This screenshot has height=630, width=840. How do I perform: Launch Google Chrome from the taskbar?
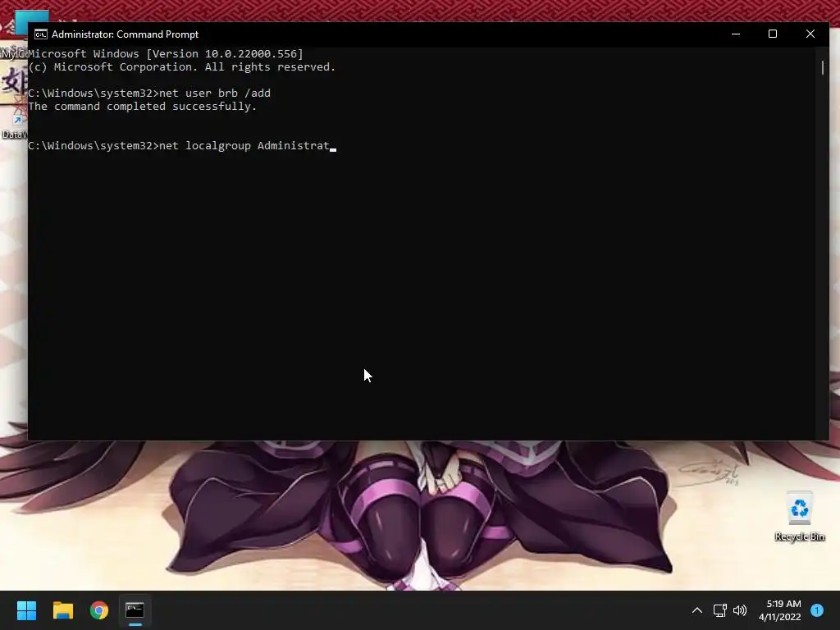[x=99, y=610]
